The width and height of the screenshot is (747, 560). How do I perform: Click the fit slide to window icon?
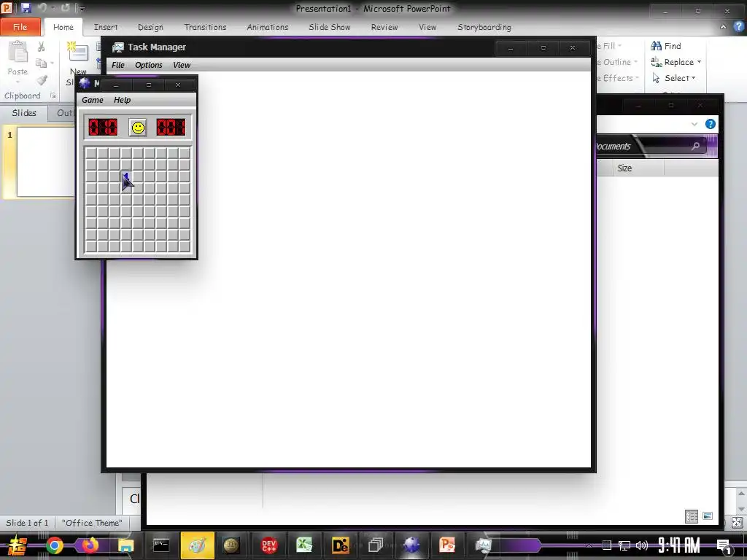738,523
